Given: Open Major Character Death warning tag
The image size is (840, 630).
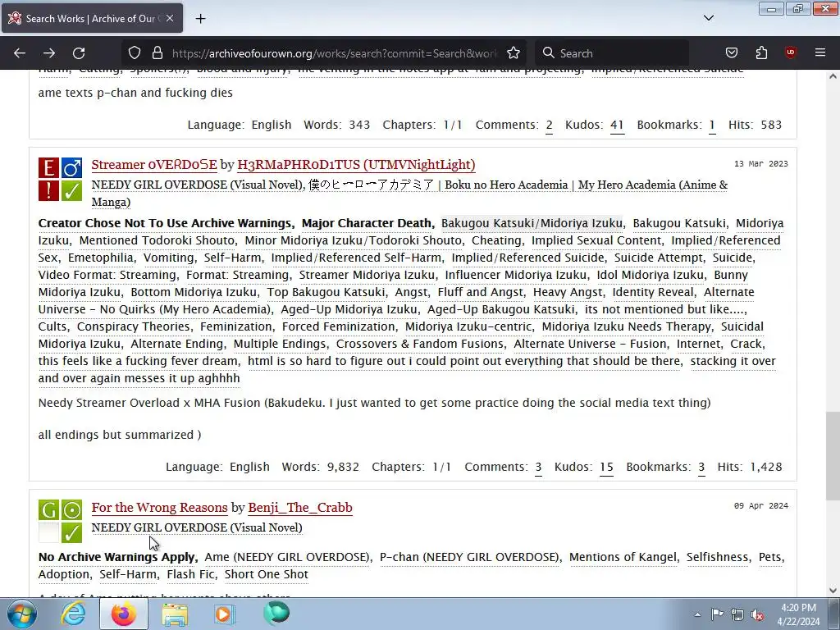Looking at the screenshot, I should tap(367, 223).
